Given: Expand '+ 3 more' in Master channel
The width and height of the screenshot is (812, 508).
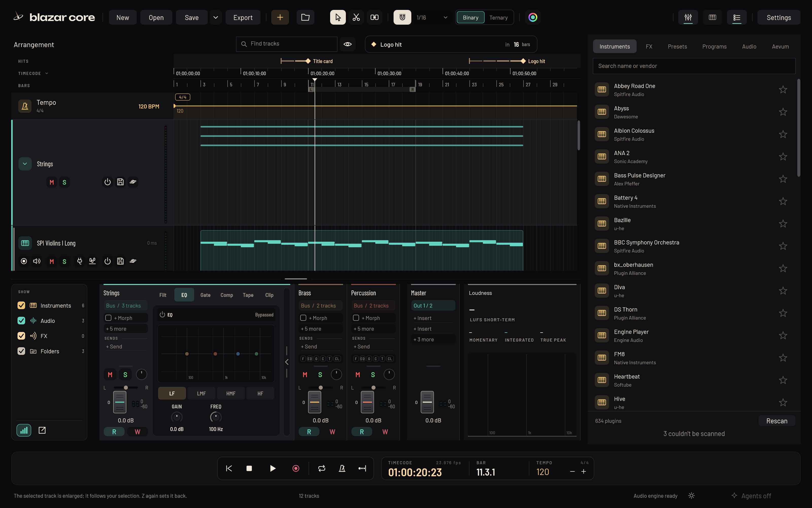Looking at the screenshot, I should (x=433, y=340).
